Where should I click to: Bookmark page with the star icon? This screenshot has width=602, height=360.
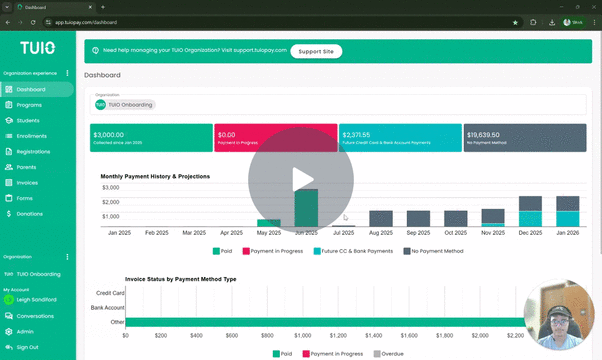[515, 23]
